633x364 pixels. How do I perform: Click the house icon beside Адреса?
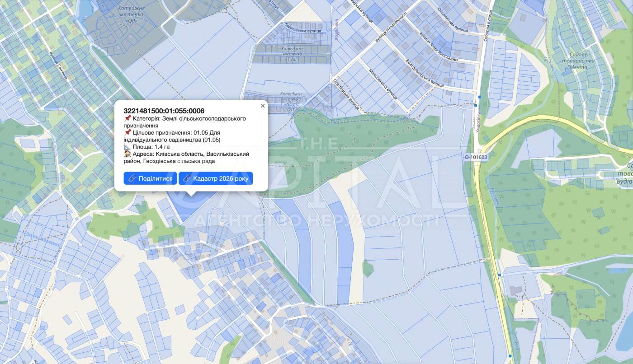[x=128, y=154]
